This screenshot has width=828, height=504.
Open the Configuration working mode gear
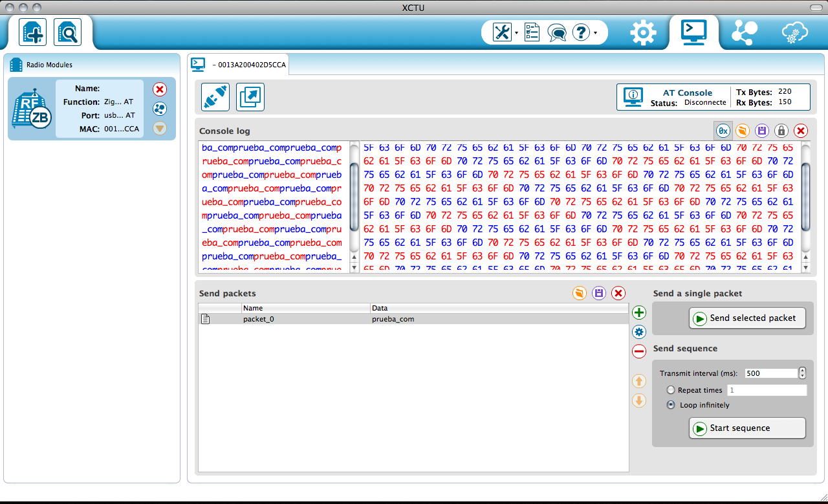click(642, 33)
